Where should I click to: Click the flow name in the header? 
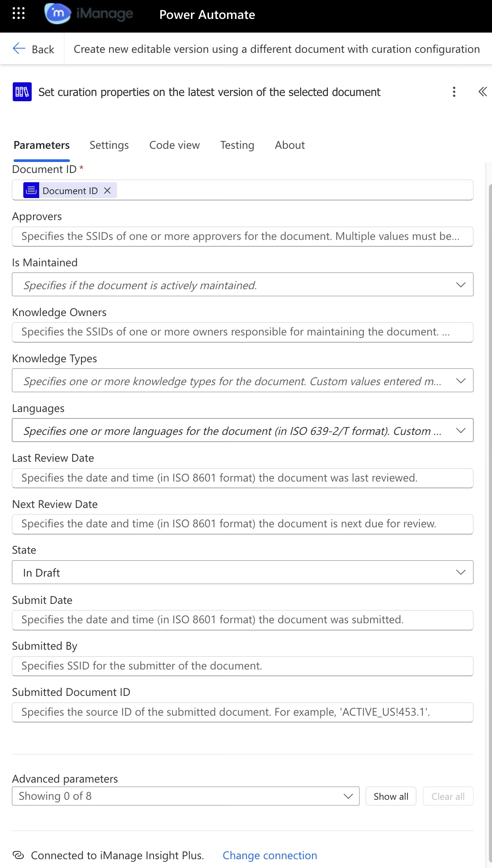(x=277, y=49)
